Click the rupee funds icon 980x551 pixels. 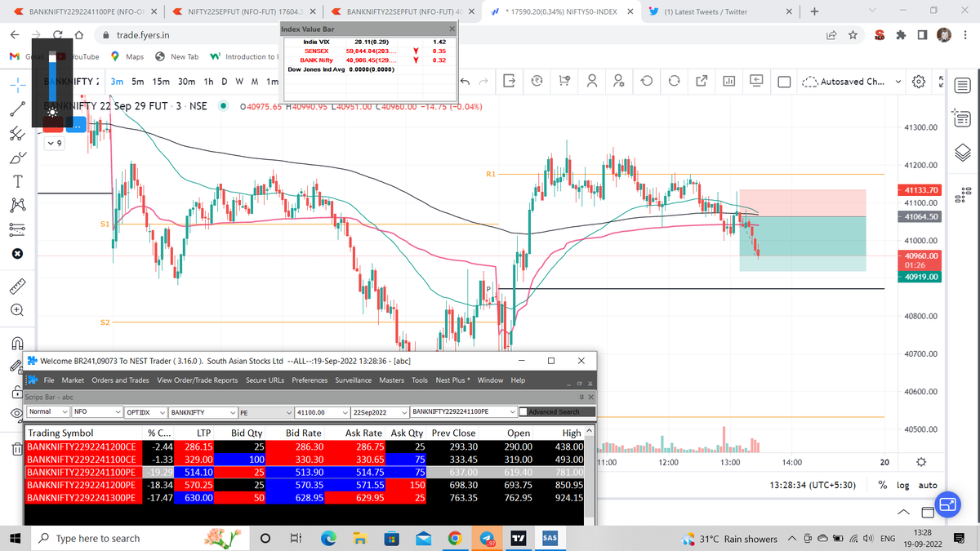537,81
